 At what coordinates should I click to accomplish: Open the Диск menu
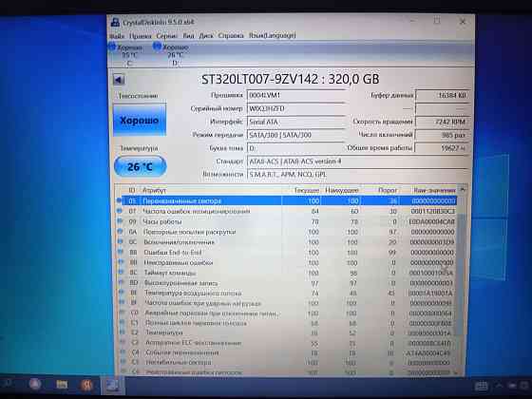tap(206, 36)
